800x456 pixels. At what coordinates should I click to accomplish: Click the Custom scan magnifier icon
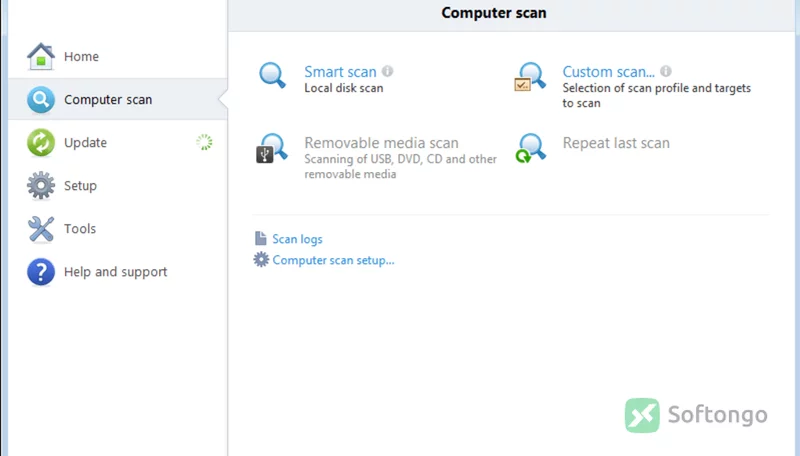(530, 77)
